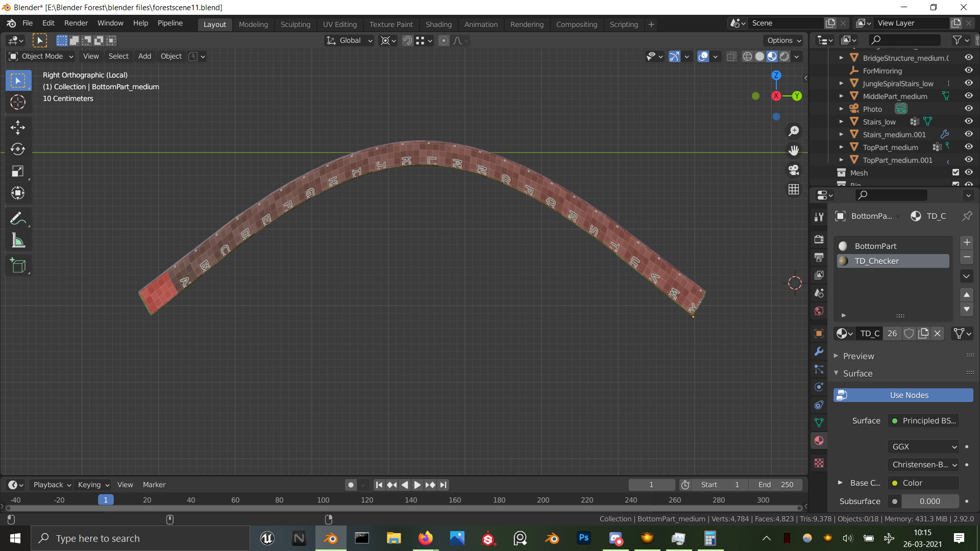This screenshot has height=551, width=980.
Task: Uncheck the Mesh collection checkbox
Action: (955, 172)
